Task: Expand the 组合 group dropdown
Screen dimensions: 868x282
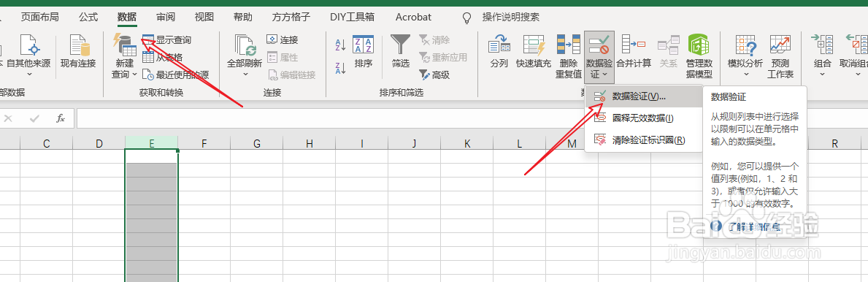Action: (822, 75)
